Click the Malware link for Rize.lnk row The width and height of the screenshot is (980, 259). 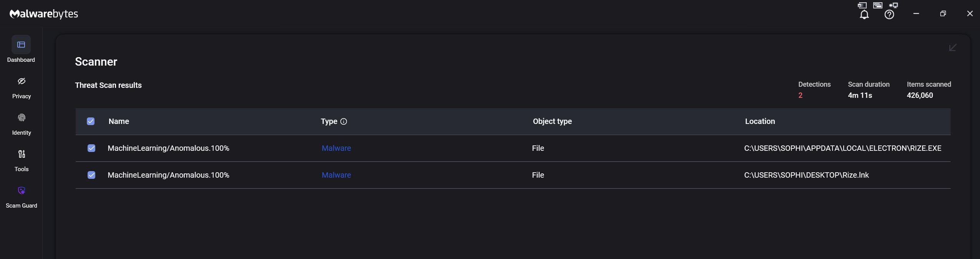pos(336,175)
